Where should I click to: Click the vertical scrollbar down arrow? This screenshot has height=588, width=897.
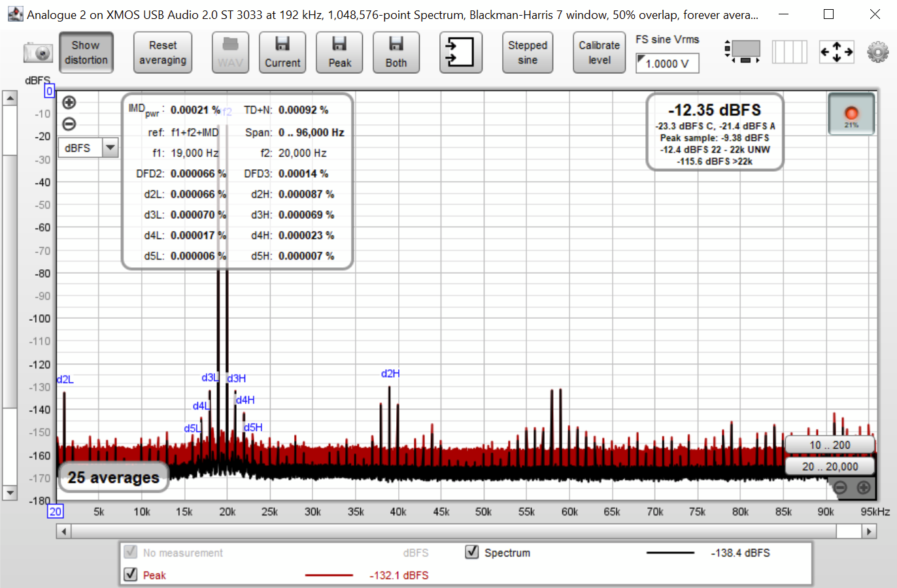tap(10, 493)
